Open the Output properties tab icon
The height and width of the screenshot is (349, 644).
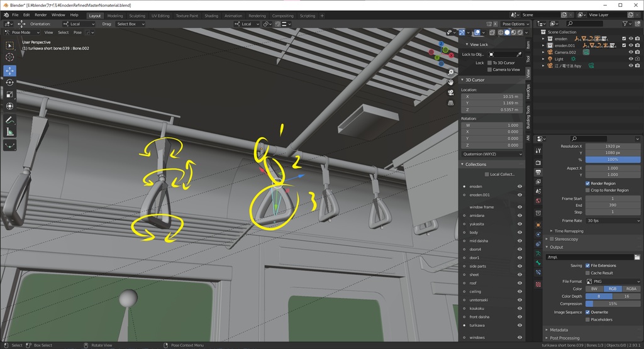[x=538, y=172]
